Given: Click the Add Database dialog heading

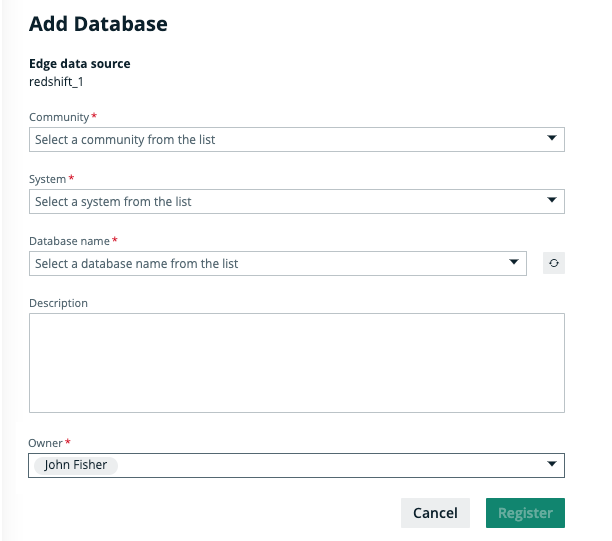Looking at the screenshot, I should [98, 23].
